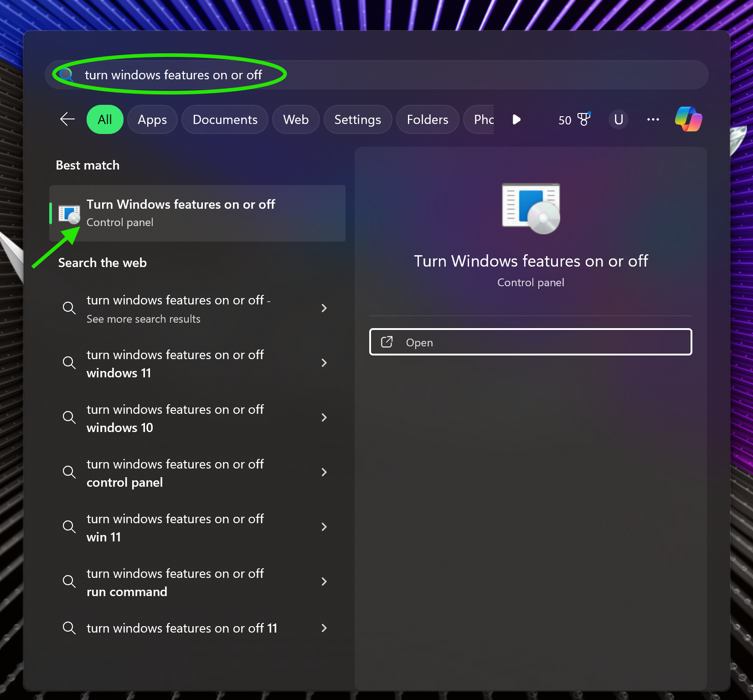Image resolution: width=753 pixels, height=700 pixels.
Task: Expand chevron for 'on or off 11' suggestion
Action: click(x=324, y=628)
